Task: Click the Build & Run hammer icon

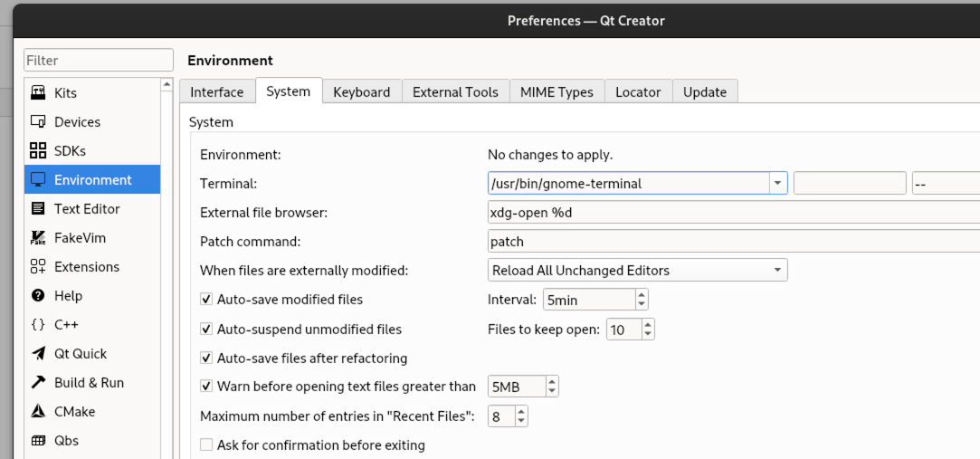Action: (x=38, y=383)
